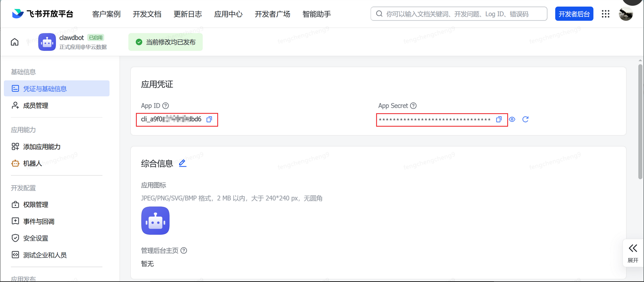
Task: Regenerate the App Secret with refresh icon
Action: coord(525,119)
